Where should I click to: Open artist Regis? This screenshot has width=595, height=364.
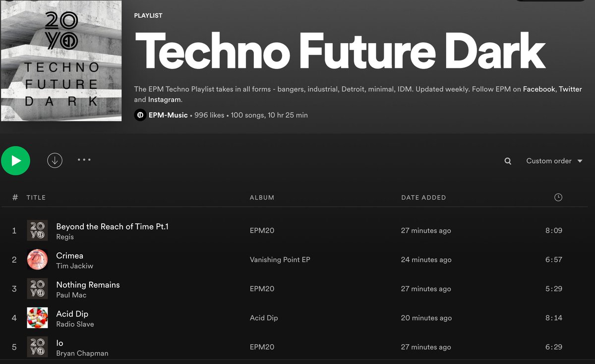tap(65, 237)
